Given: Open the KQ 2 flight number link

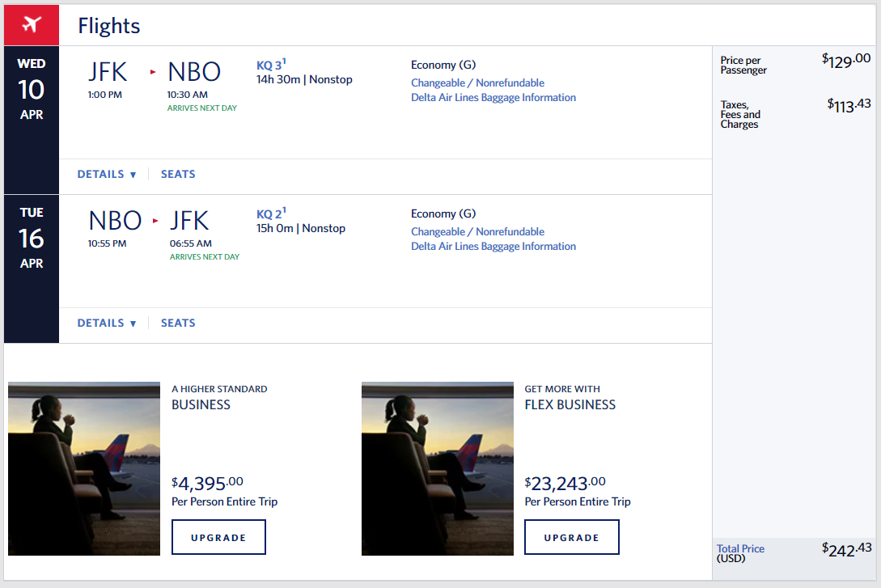Looking at the screenshot, I should point(269,214).
